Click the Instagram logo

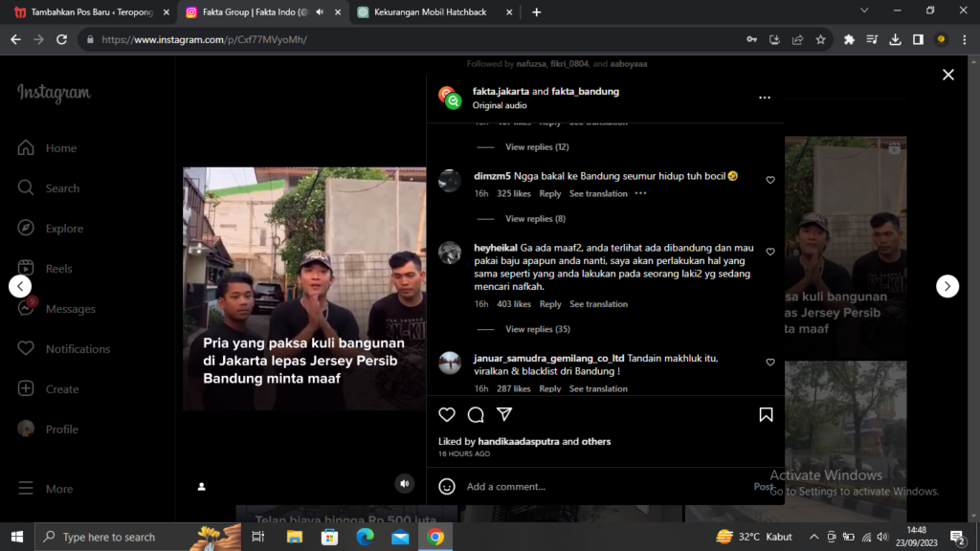click(x=54, y=93)
